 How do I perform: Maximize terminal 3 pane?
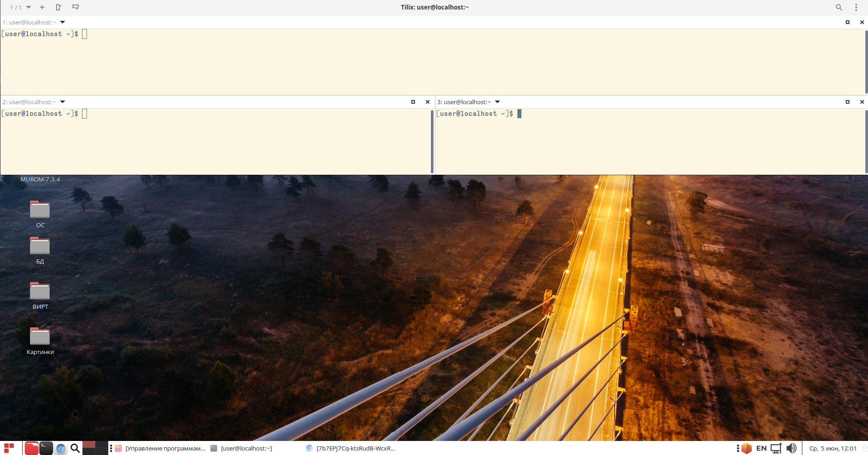848,102
